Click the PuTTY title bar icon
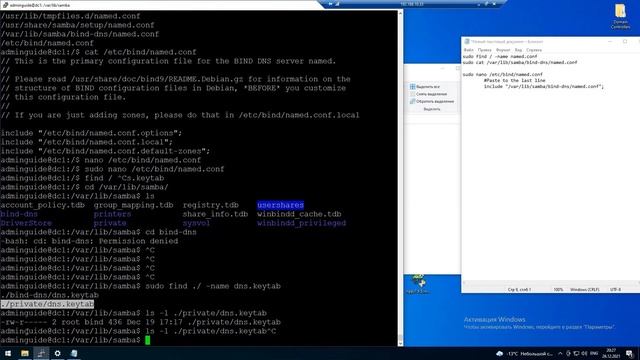640x360 pixels. pos(5,5)
